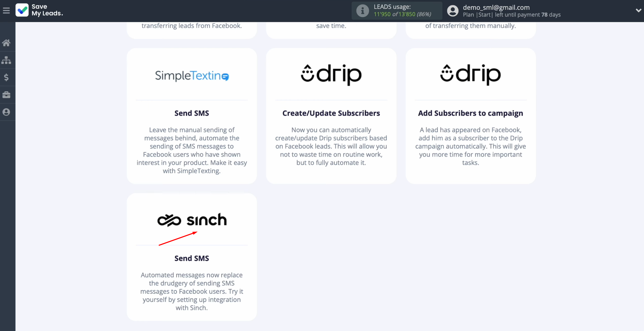Expand the account dropdown chevron
Viewport: 644px width, 331px height.
tap(638, 11)
